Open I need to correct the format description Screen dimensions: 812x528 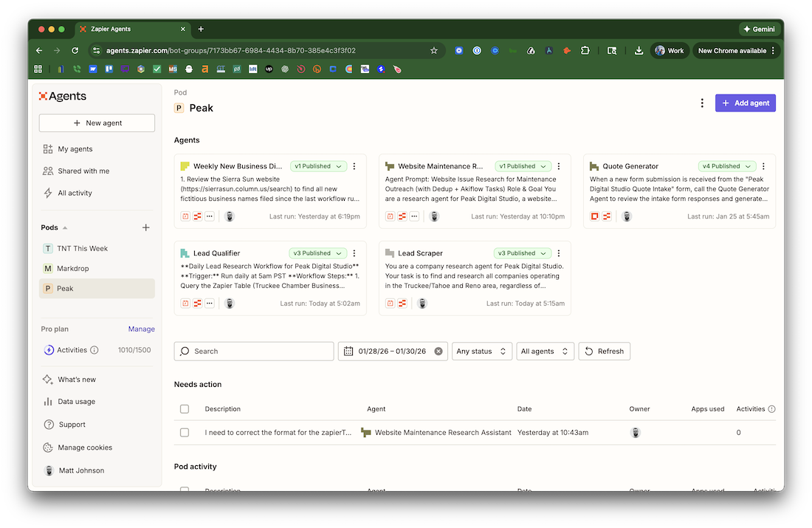tap(278, 433)
